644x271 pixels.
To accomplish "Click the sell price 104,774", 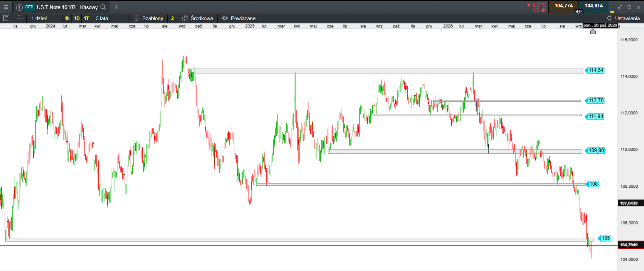I will 564,6.
